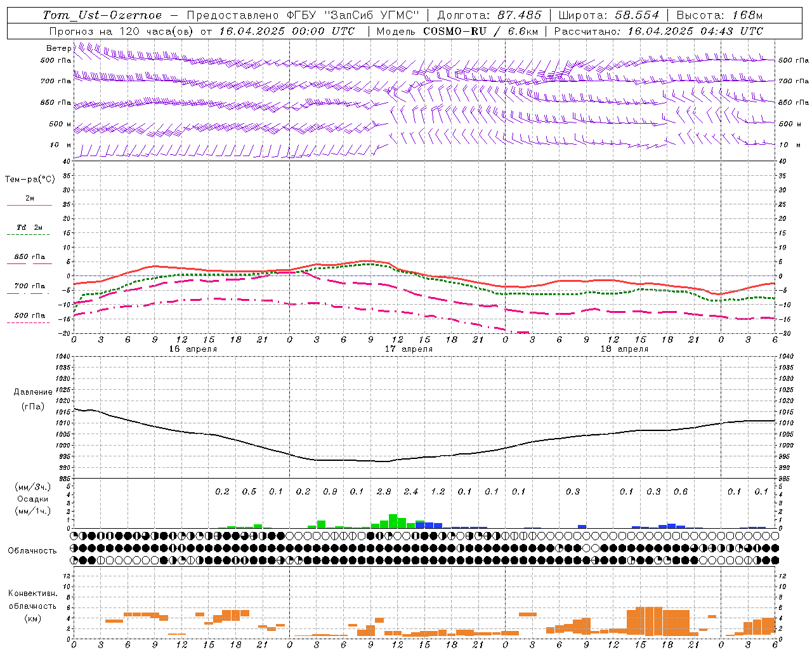Image resolution: width=812 pixels, height=650 pixels.
Task: Click the '2.4' three-hour precipitation value
Action: [411, 491]
